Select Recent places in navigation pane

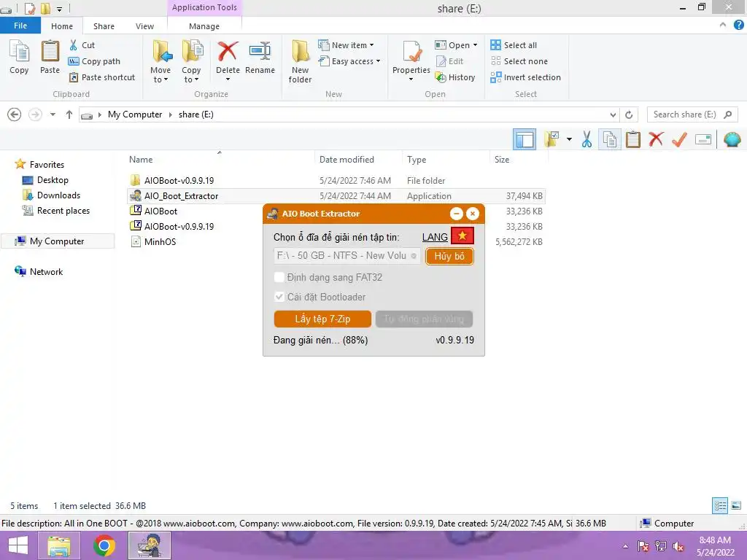tap(56, 211)
